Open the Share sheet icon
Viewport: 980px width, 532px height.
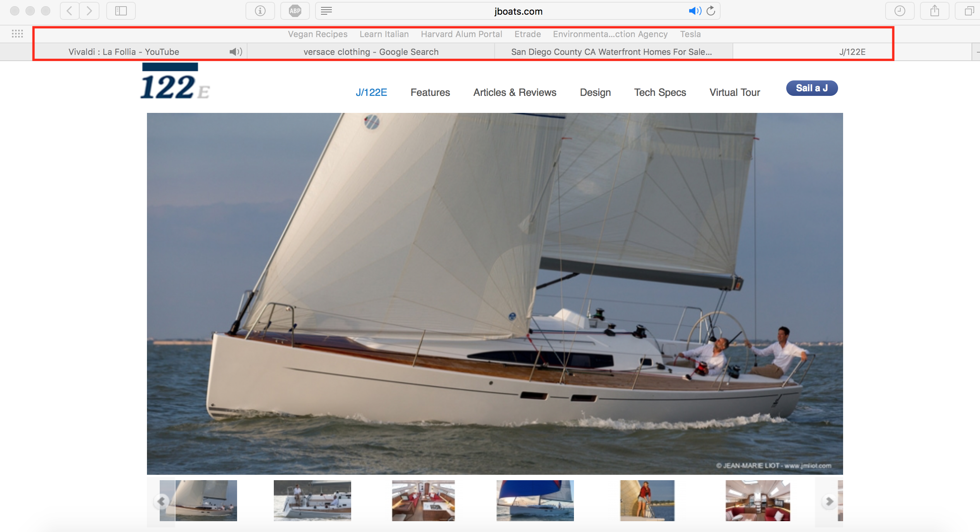tap(935, 11)
